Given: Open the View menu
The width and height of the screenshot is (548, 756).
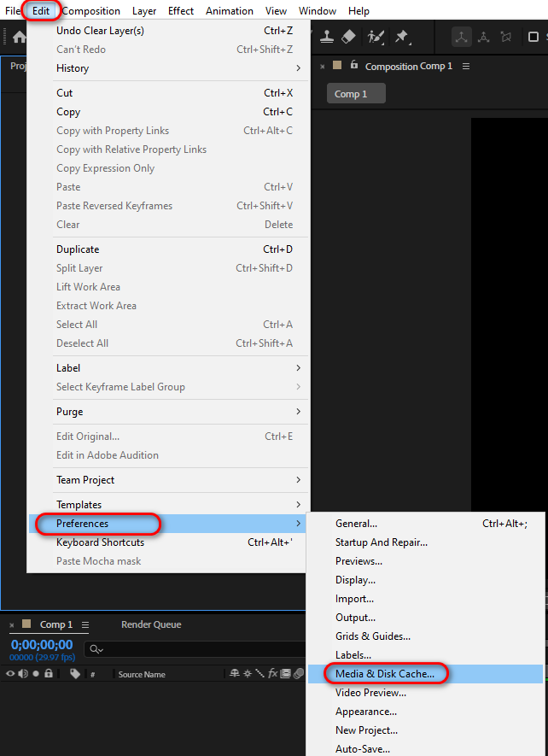Looking at the screenshot, I should (277, 10).
